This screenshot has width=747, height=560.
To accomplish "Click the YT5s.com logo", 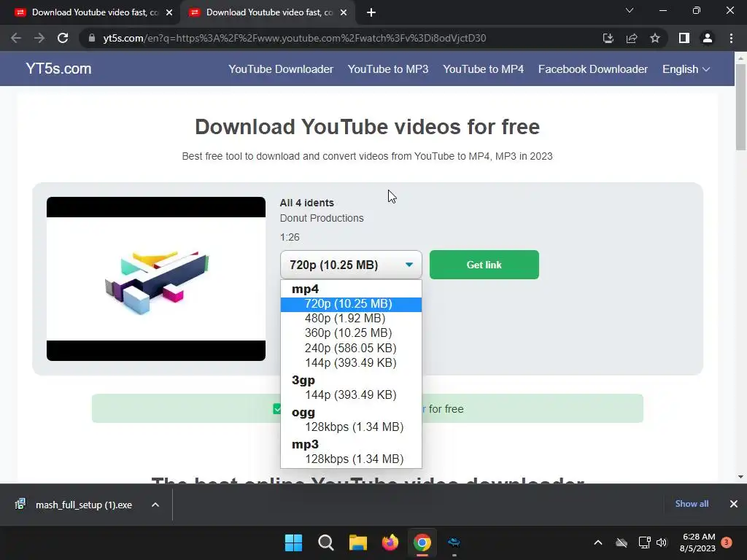I will (x=58, y=69).
